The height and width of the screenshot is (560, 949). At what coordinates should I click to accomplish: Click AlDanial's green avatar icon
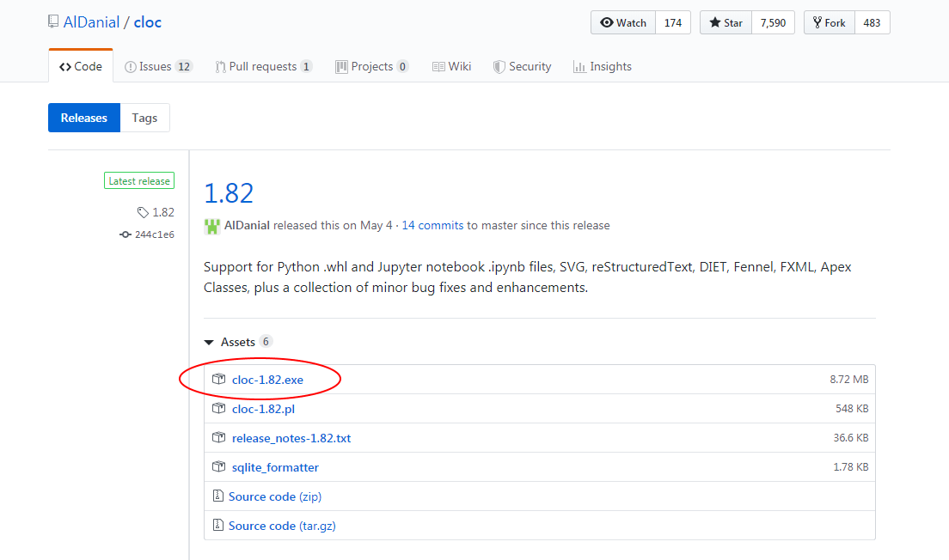coord(211,226)
